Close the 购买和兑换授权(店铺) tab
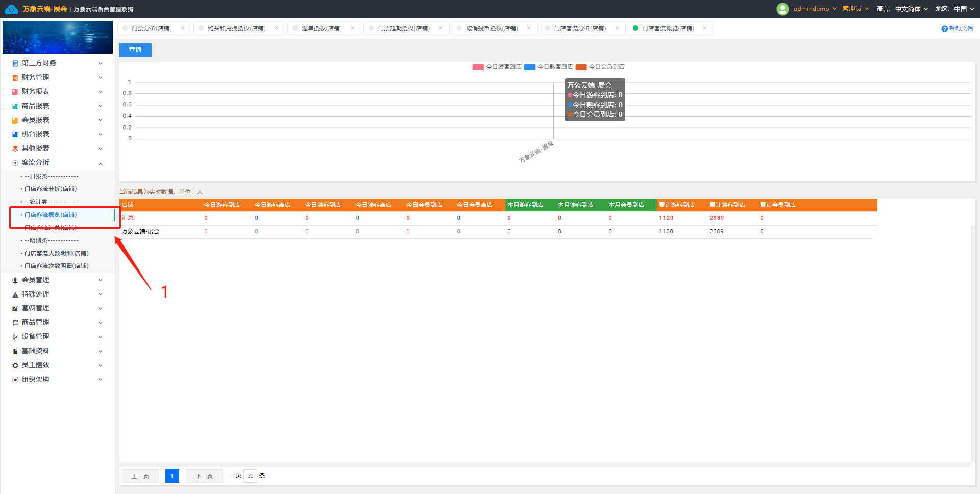 coord(277,28)
